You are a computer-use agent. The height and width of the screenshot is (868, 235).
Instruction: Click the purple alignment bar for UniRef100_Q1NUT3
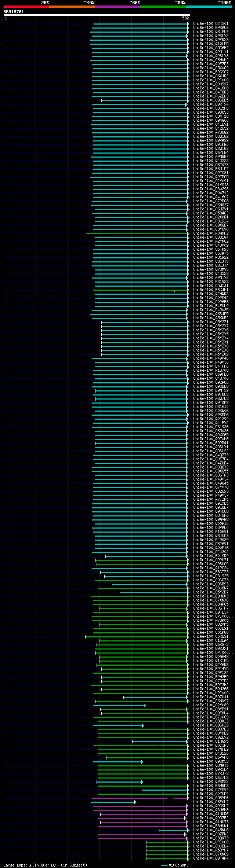click(145, 822)
